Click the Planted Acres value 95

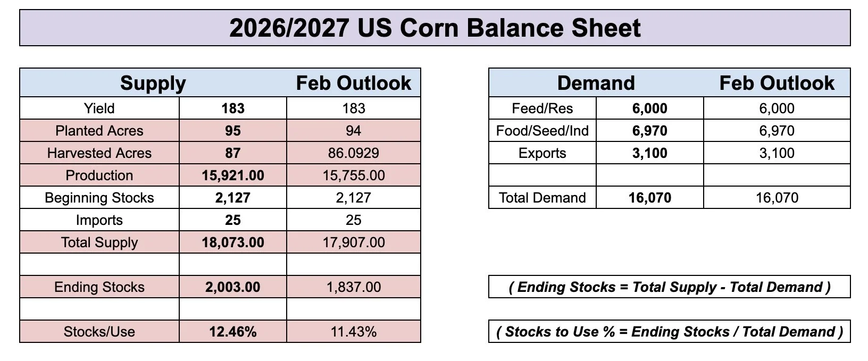click(x=233, y=131)
